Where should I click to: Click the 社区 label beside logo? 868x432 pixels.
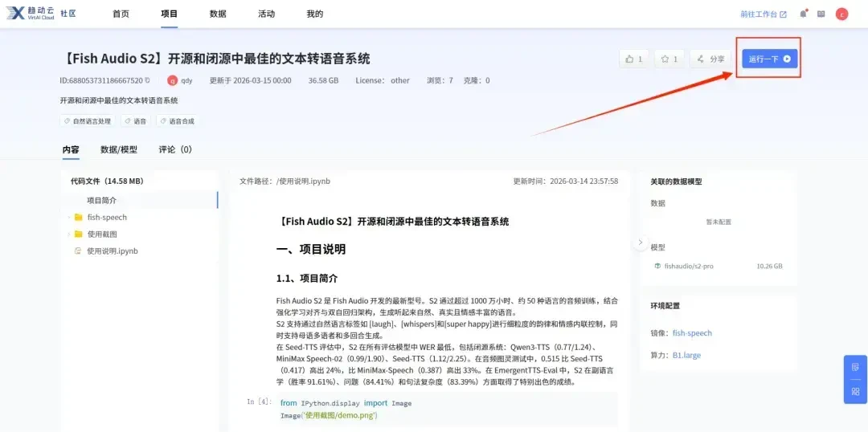(x=68, y=14)
